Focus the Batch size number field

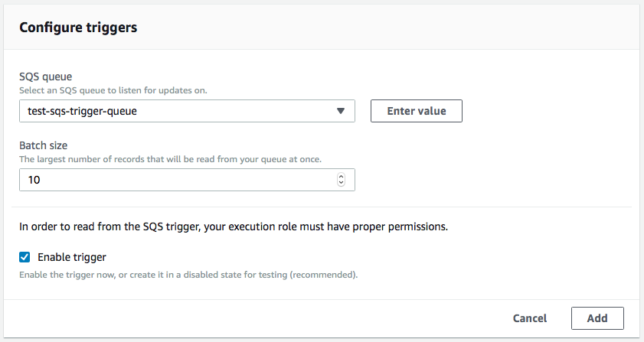(x=187, y=180)
